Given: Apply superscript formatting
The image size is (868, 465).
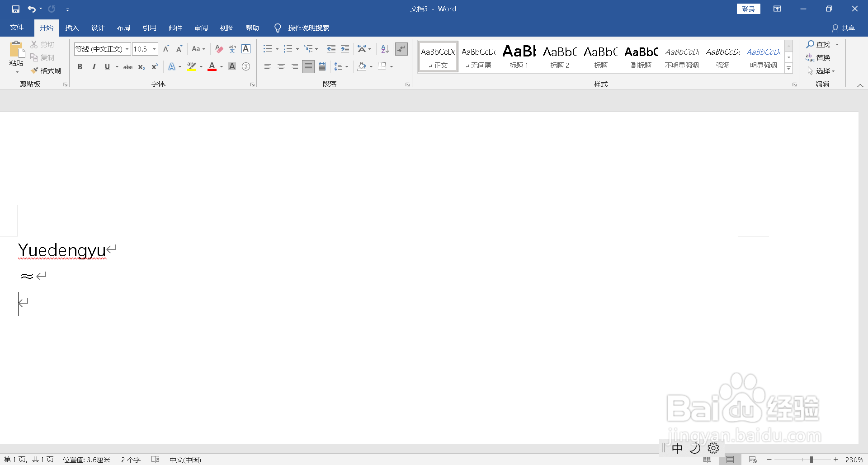Looking at the screenshot, I should click(x=155, y=67).
